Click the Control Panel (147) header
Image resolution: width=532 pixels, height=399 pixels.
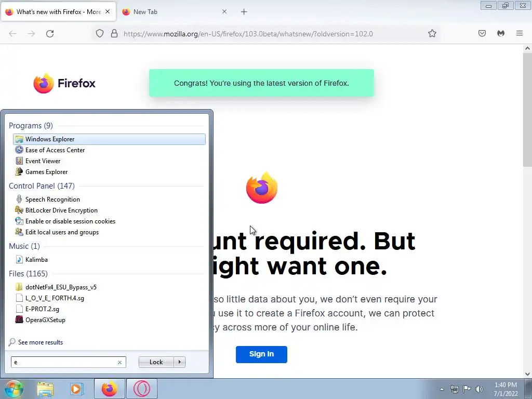point(42,186)
